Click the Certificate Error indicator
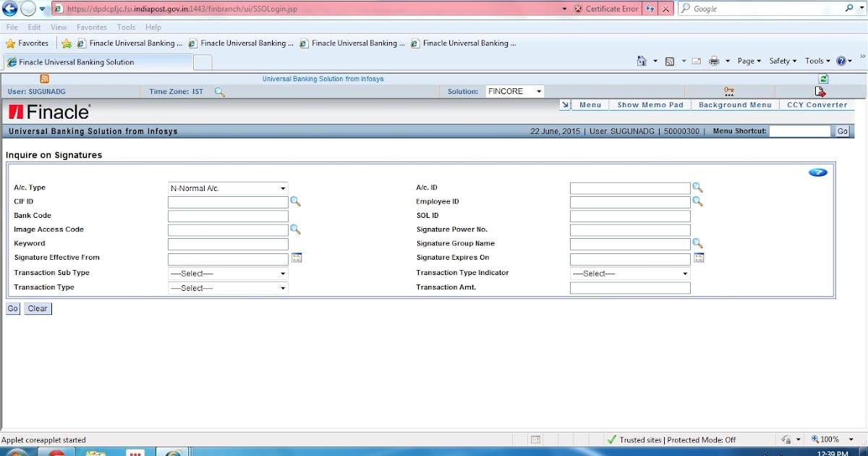Screen dimensions: 868x456 pyautogui.click(x=606, y=9)
